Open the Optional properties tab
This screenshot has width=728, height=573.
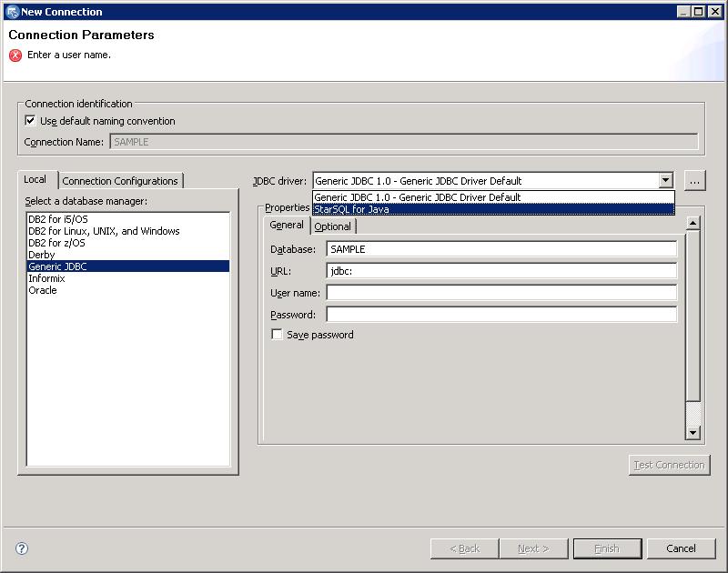(x=332, y=226)
